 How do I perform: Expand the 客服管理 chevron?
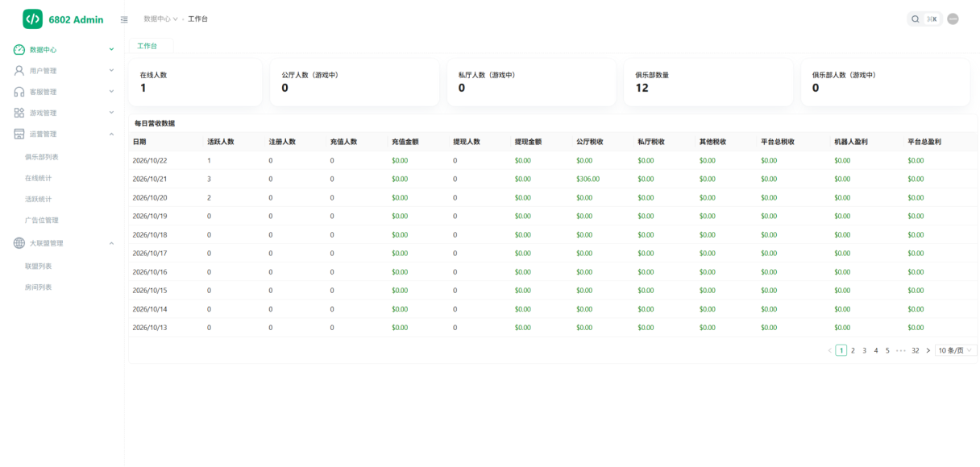pyautogui.click(x=111, y=92)
